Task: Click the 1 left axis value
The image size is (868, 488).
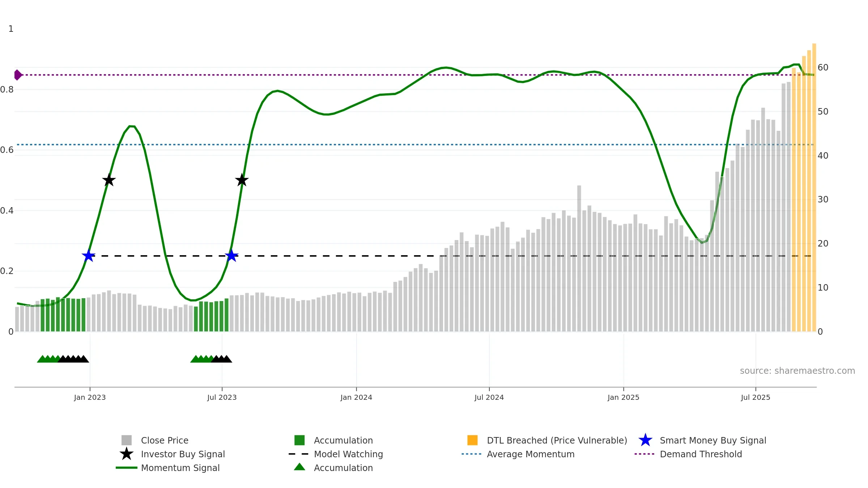Action: click(x=11, y=29)
